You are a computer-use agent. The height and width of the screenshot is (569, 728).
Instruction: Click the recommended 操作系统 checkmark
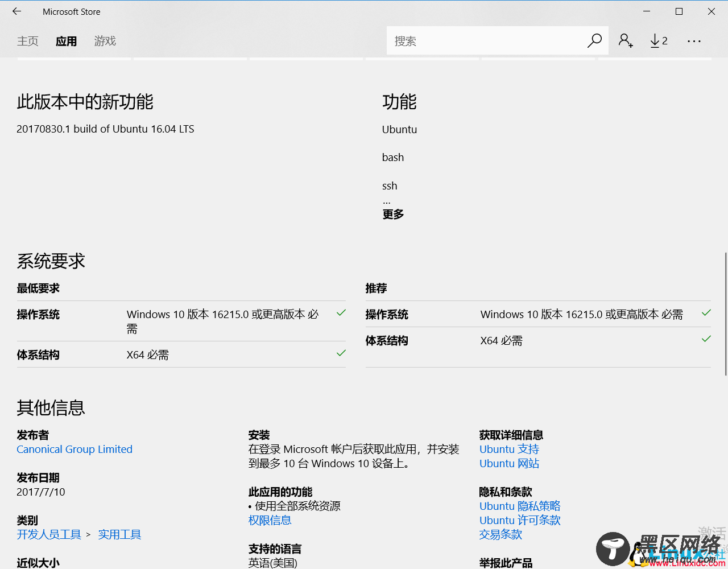[706, 313]
